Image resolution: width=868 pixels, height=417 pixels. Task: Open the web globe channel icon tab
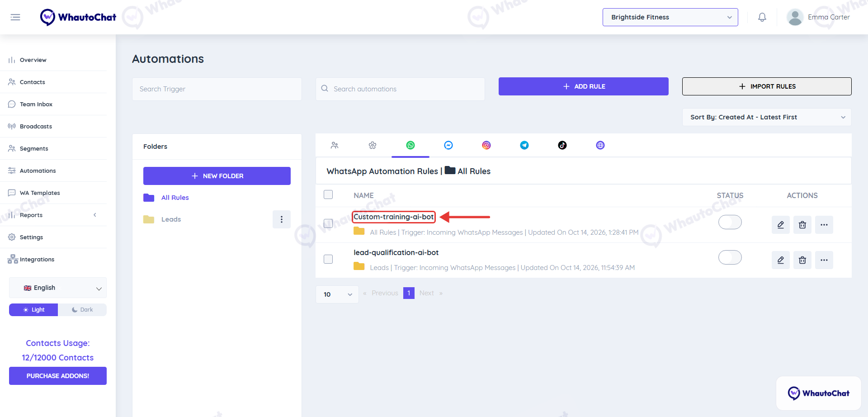tap(600, 145)
